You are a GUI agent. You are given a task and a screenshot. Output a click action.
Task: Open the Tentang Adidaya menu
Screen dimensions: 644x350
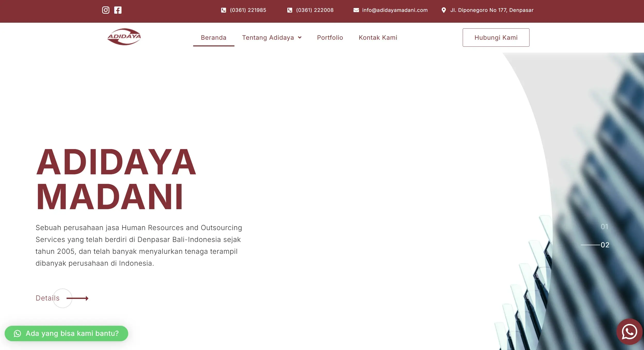pos(268,38)
